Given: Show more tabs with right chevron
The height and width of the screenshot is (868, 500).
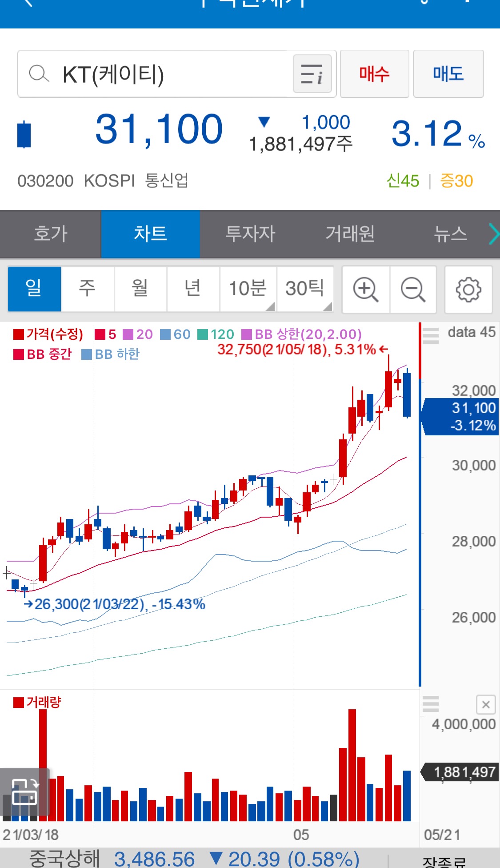Looking at the screenshot, I should 494,234.
